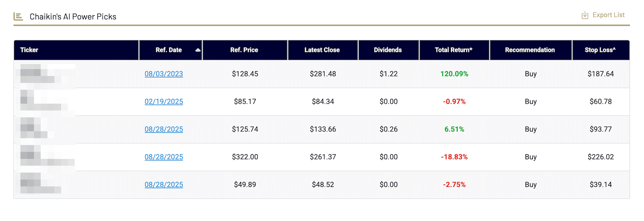Viewport: 644px width, 221px height.
Task: Click the 120.09% total return value
Action: pyautogui.click(x=454, y=74)
